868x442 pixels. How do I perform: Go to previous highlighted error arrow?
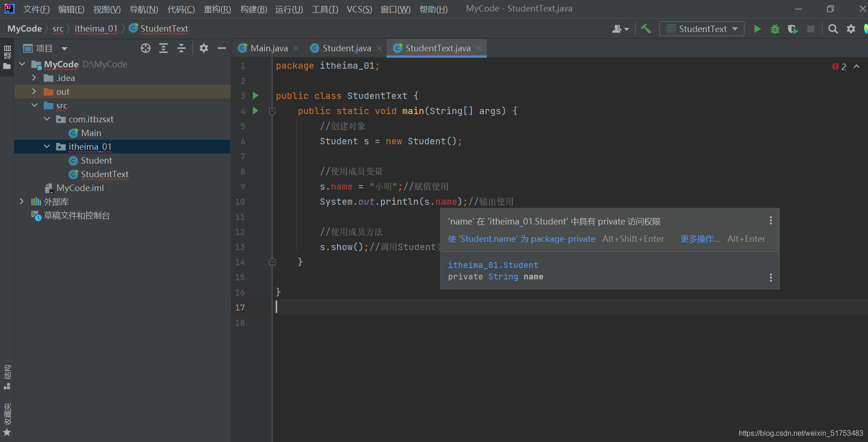pyautogui.click(x=857, y=66)
